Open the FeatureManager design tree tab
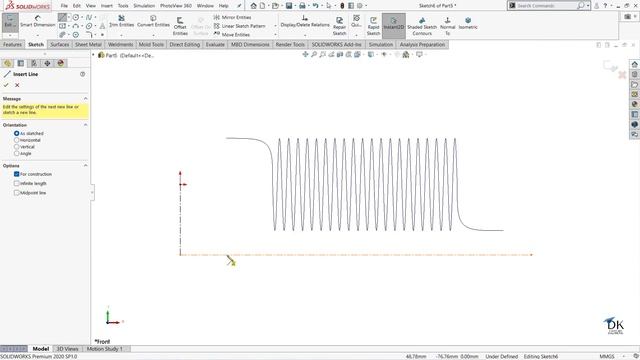640x360 pixels. [x=7, y=63]
